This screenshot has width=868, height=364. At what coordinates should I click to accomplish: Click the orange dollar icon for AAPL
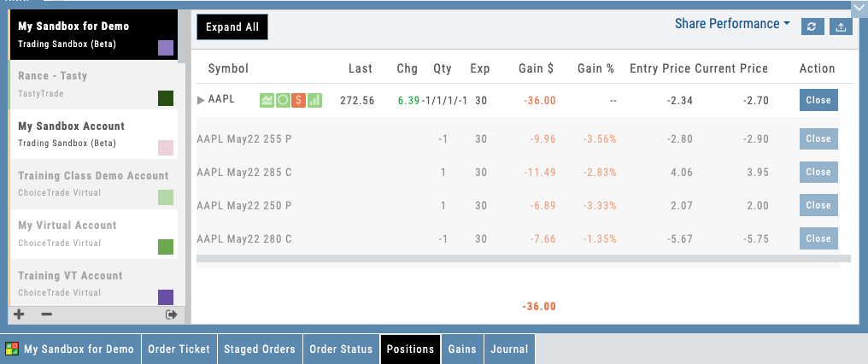pyautogui.click(x=298, y=101)
